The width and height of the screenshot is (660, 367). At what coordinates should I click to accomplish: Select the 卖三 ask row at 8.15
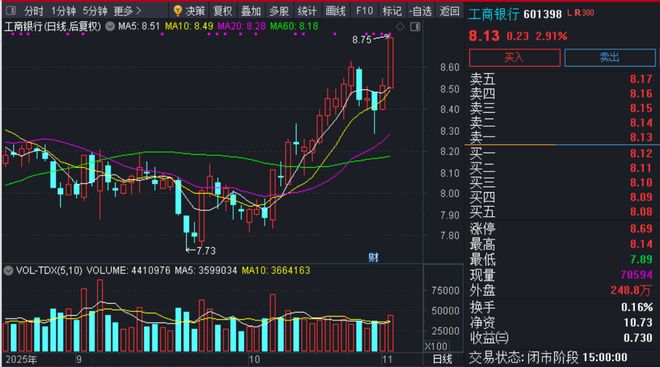click(x=562, y=108)
